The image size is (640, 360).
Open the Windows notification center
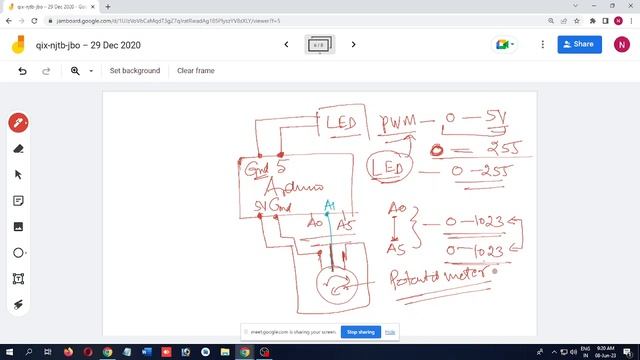coord(628,352)
